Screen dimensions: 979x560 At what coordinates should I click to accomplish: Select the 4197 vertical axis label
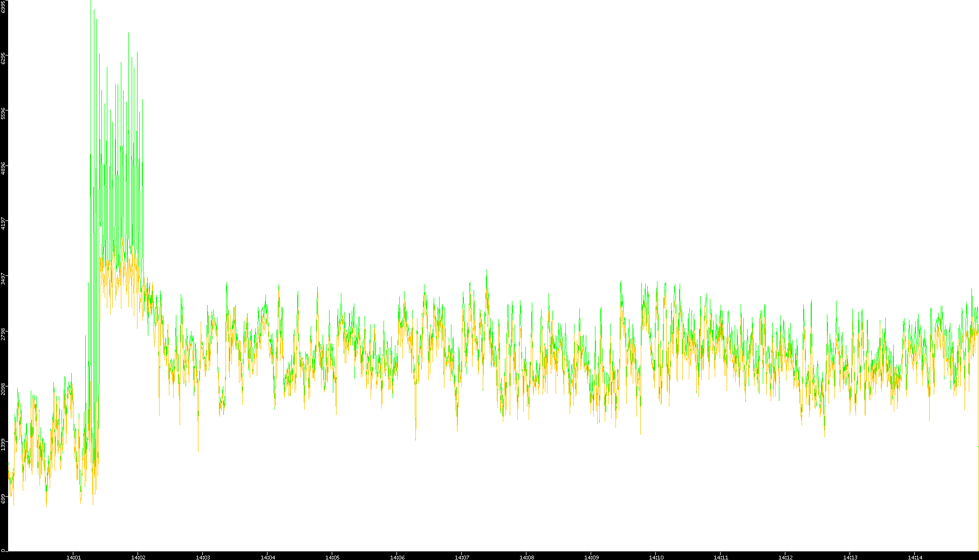pos(3,224)
